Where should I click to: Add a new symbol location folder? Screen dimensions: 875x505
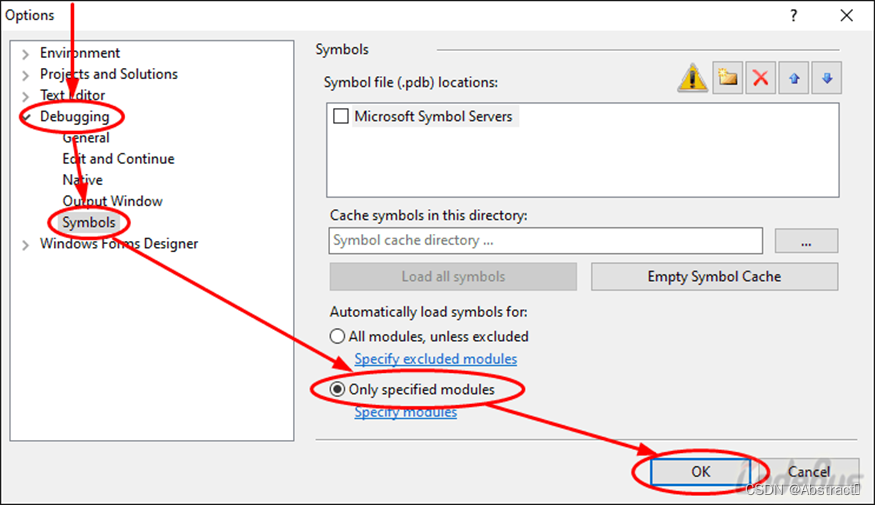728,78
